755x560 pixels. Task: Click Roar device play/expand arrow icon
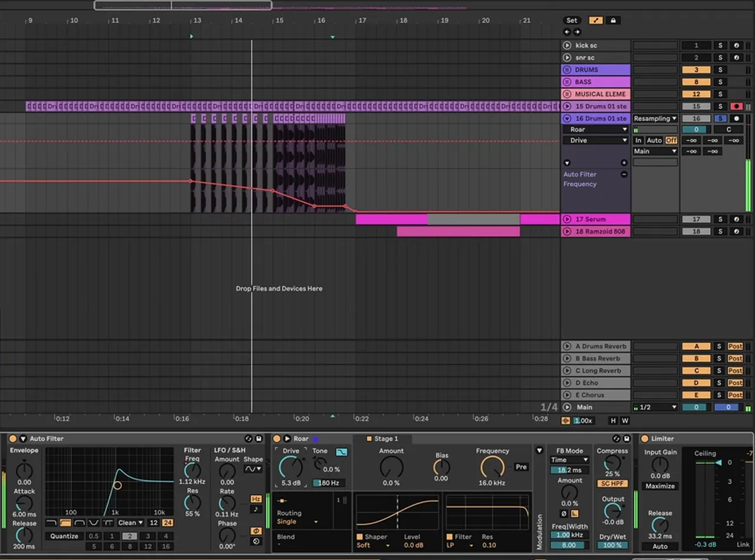[x=287, y=439]
